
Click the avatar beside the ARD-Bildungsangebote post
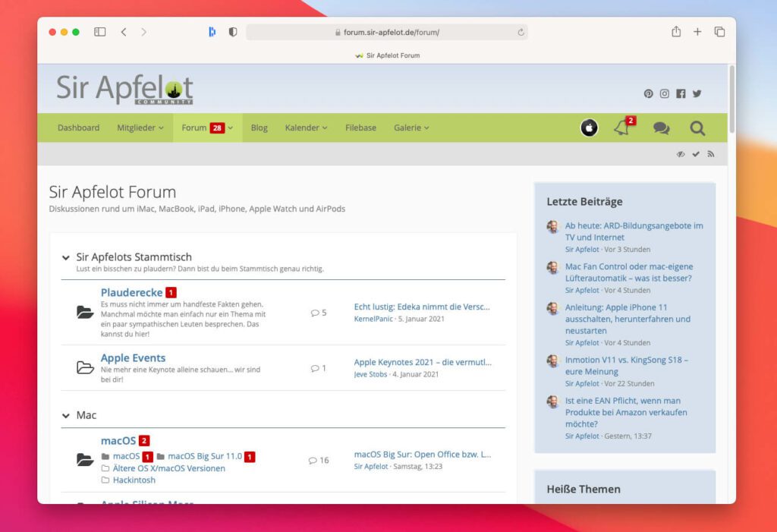click(x=552, y=227)
